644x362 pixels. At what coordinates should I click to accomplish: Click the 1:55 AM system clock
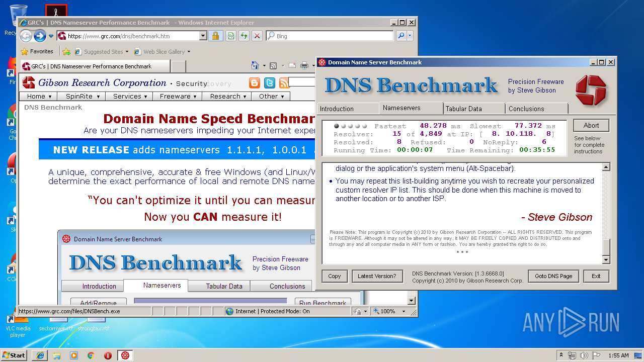618,355
